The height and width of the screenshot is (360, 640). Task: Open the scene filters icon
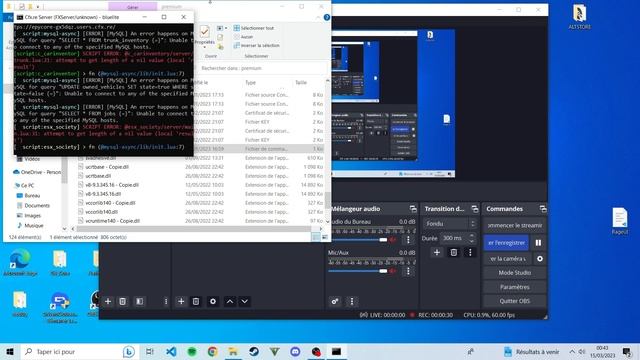(140, 302)
